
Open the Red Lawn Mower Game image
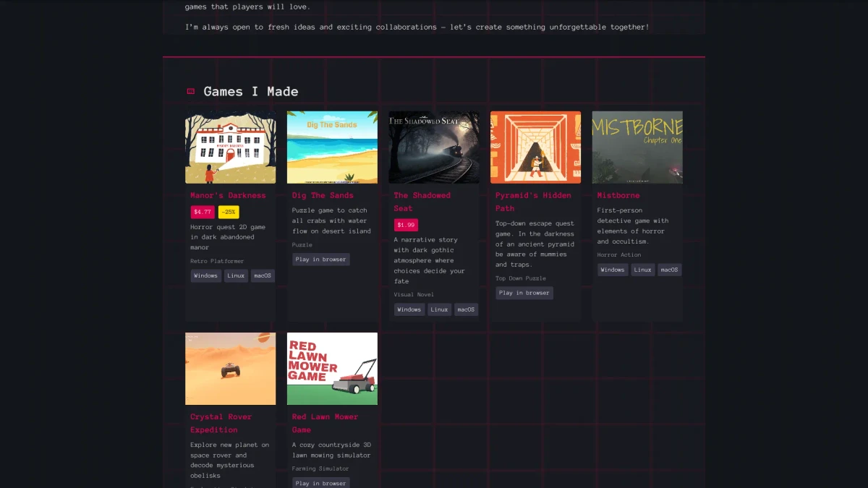tap(332, 369)
